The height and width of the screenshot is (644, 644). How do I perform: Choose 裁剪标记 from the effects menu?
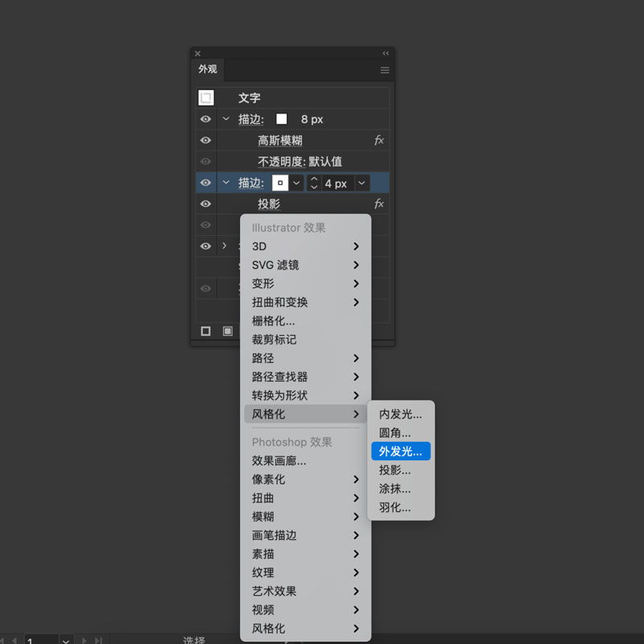point(306,340)
